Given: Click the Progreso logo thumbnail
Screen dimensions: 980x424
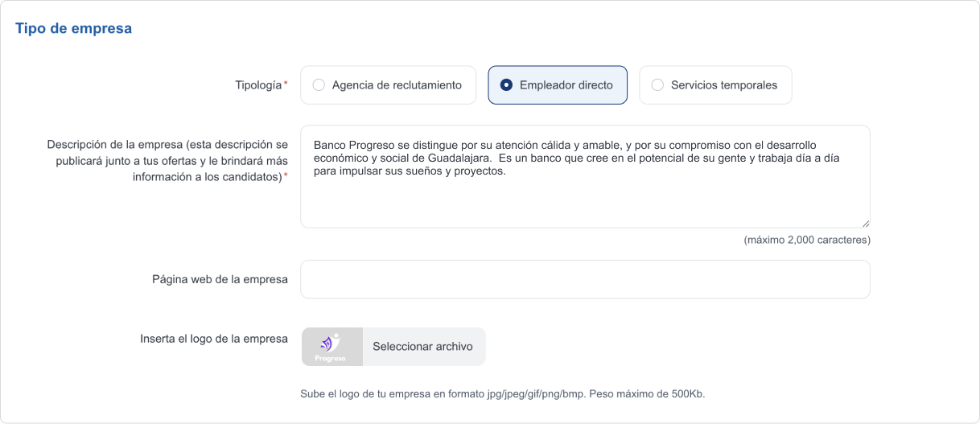Looking at the screenshot, I should [x=331, y=347].
